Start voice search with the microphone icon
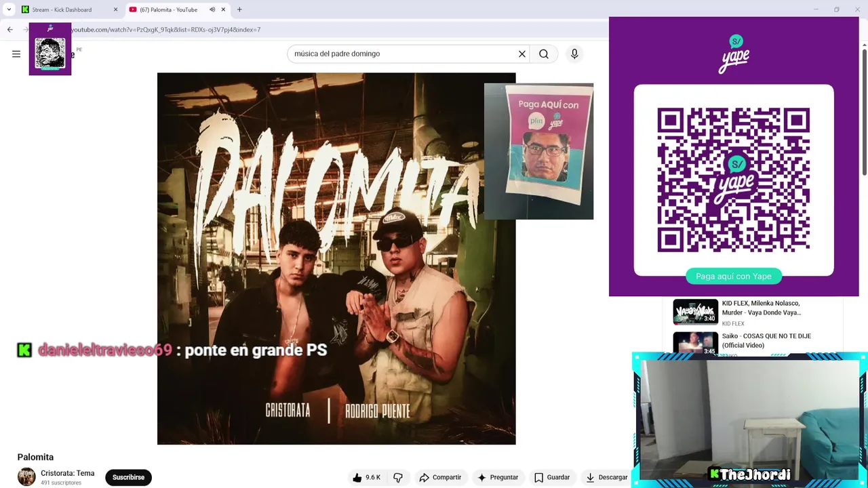868x488 pixels. coord(574,54)
